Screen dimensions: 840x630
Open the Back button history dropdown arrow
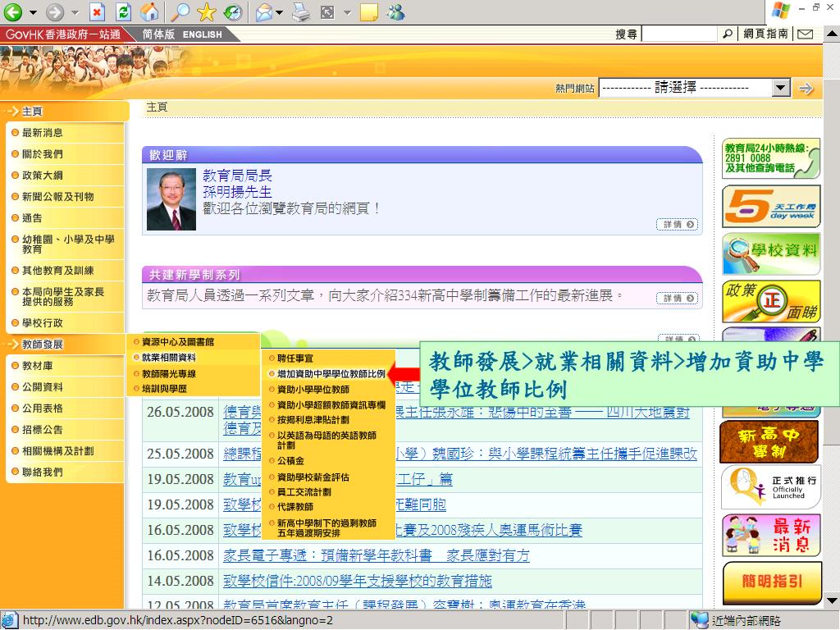(x=34, y=12)
